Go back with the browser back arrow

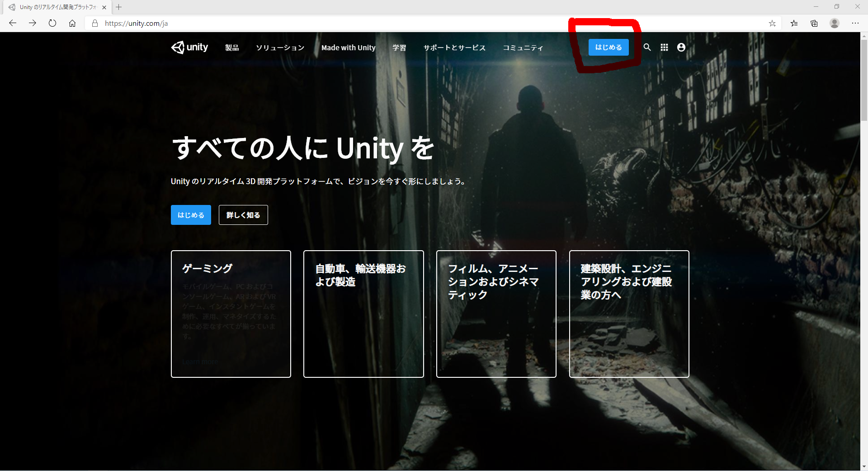point(13,23)
